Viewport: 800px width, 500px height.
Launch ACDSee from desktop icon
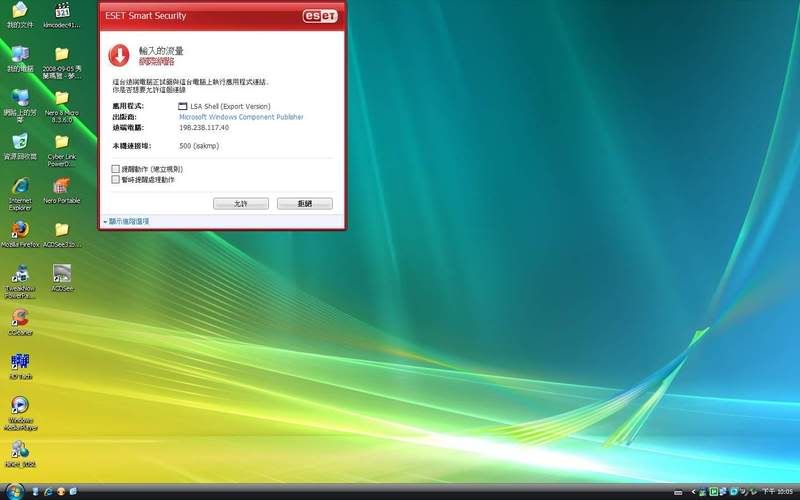pos(62,273)
